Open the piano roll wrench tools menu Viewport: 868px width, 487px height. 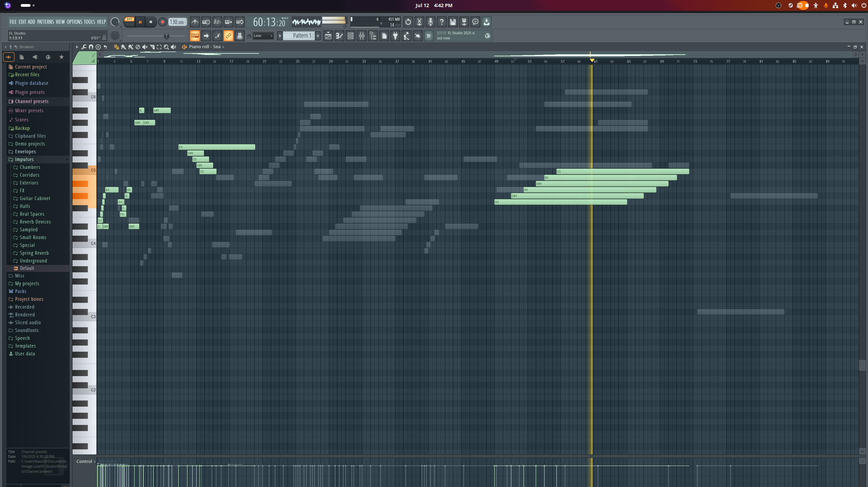[x=84, y=47]
